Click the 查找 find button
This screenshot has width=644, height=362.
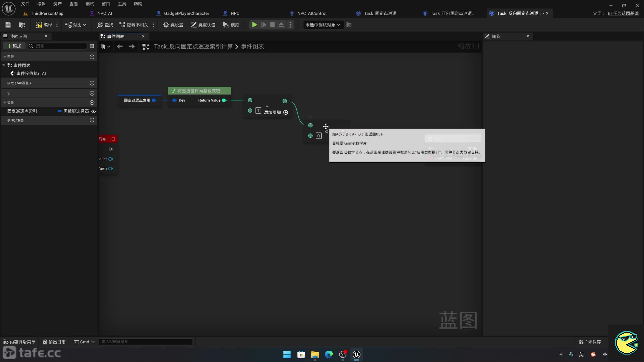click(x=105, y=25)
